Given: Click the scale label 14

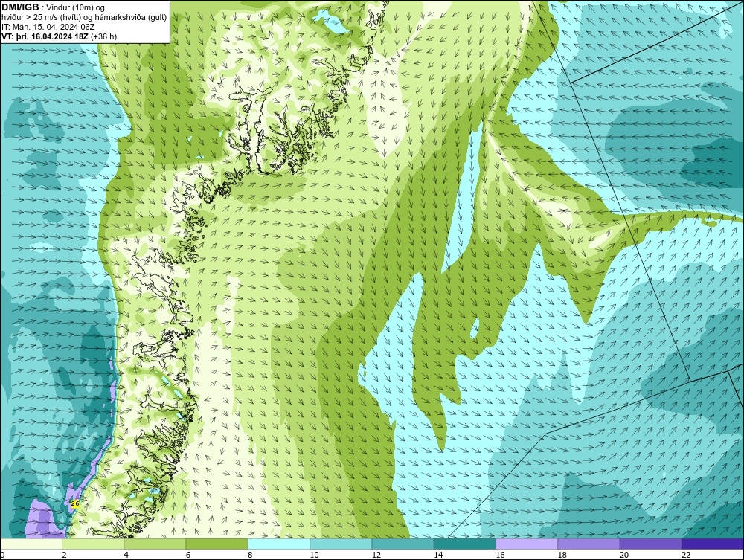Looking at the screenshot, I should pos(438,555).
